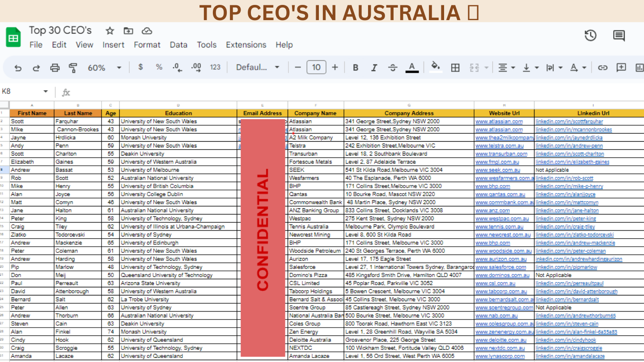Screen dimensions: 644x362
Task: Open the Edit menu
Action: pyautogui.click(x=59, y=45)
